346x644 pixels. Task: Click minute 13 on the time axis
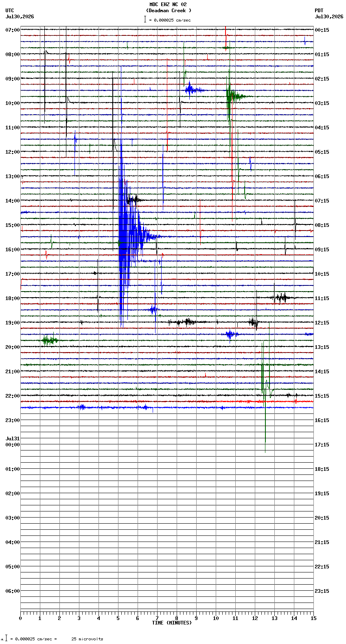point(274,618)
